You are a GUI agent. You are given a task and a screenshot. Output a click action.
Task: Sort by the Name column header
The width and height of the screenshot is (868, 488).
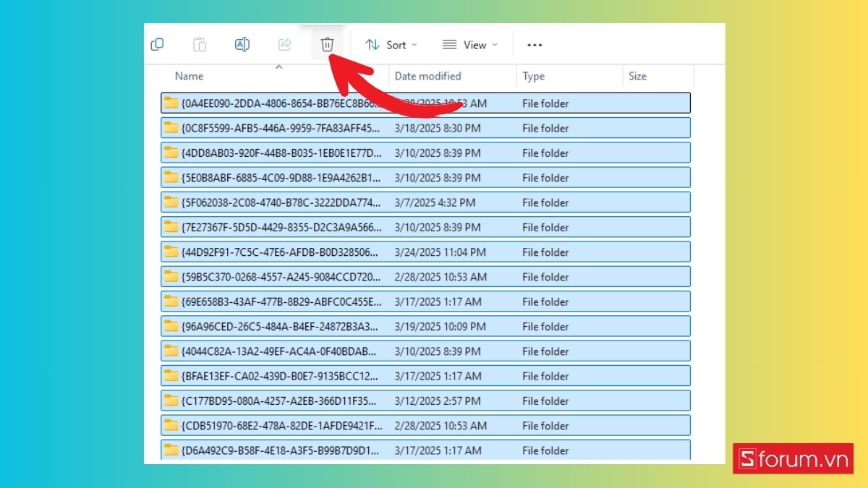pos(190,76)
